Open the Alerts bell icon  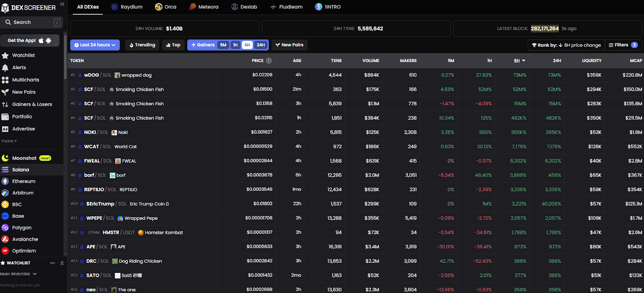5,68
